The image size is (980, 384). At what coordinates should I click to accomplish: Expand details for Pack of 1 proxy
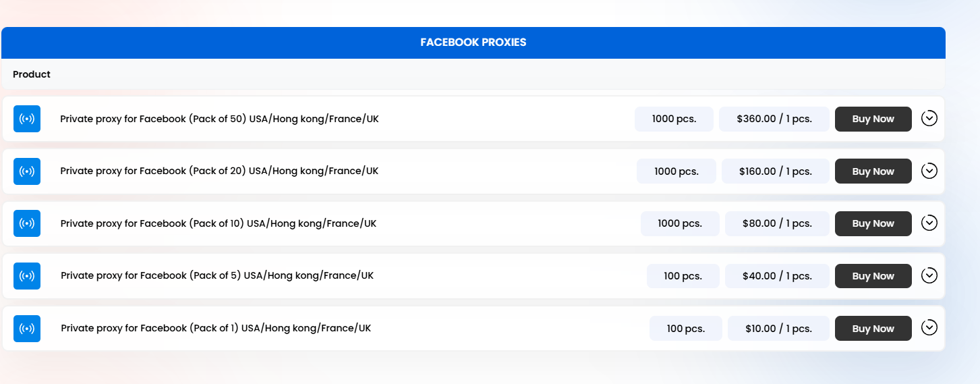(x=929, y=328)
